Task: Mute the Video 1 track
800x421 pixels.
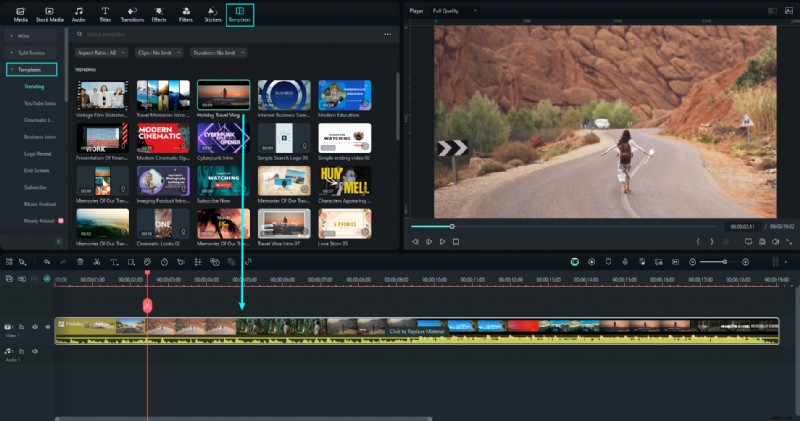Action: 35,327
